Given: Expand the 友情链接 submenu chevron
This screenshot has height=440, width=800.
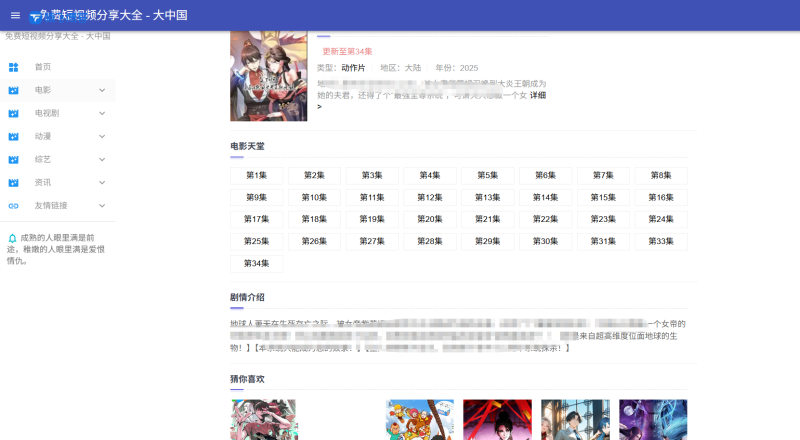Looking at the screenshot, I should click(102, 206).
